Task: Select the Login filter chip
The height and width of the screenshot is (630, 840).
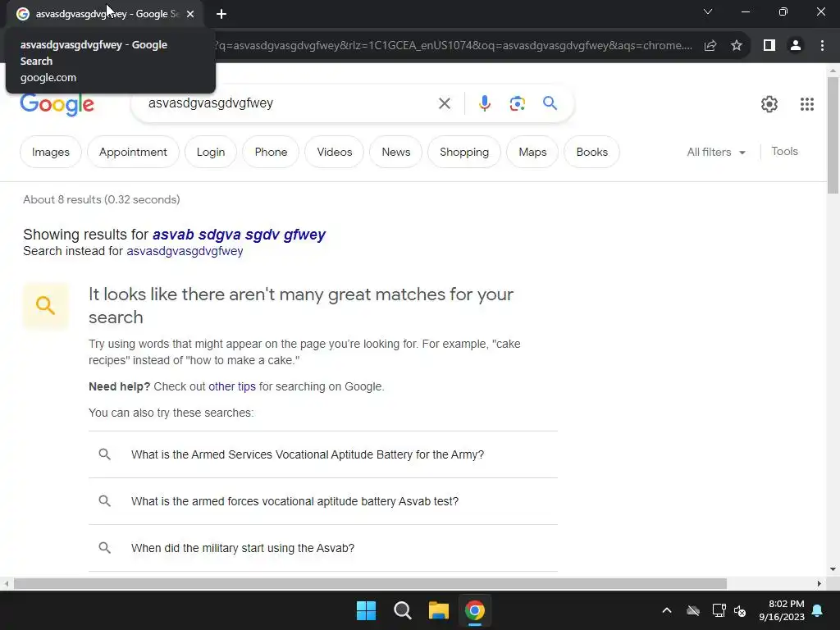Action: 211,152
